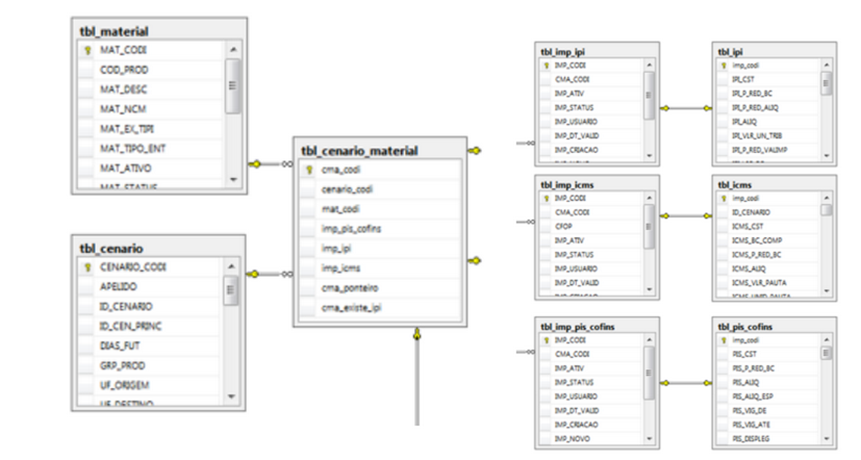Viewport: 861px width, 460px height.
Task: Select the relationship line between tbl_imp_icms and tbl_icms
Action: (686, 216)
